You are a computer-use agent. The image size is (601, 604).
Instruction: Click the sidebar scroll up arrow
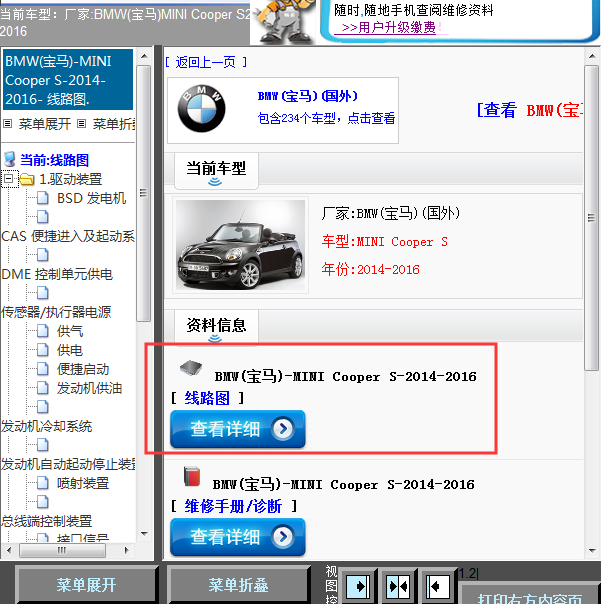pyautogui.click(x=144, y=56)
